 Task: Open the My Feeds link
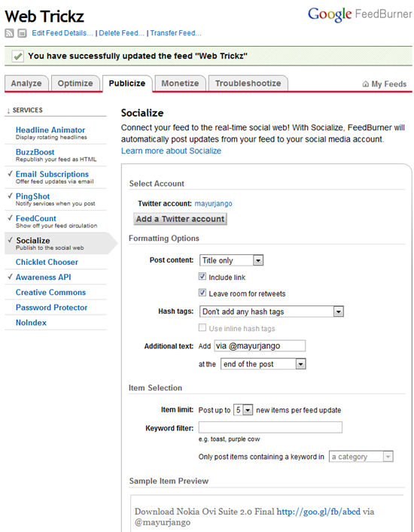coord(389,84)
